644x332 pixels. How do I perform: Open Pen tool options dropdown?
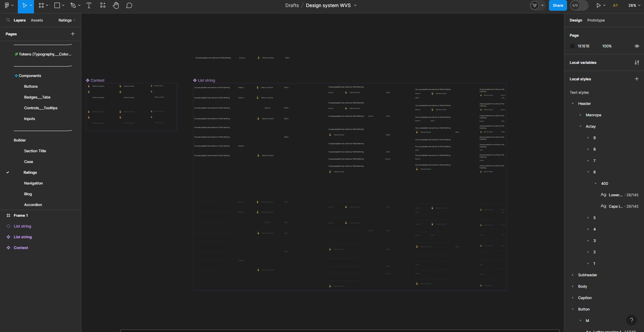[x=79, y=5]
